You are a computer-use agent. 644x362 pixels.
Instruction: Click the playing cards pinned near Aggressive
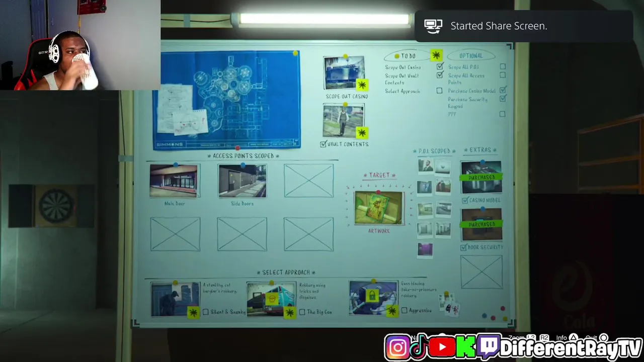pos(449,304)
